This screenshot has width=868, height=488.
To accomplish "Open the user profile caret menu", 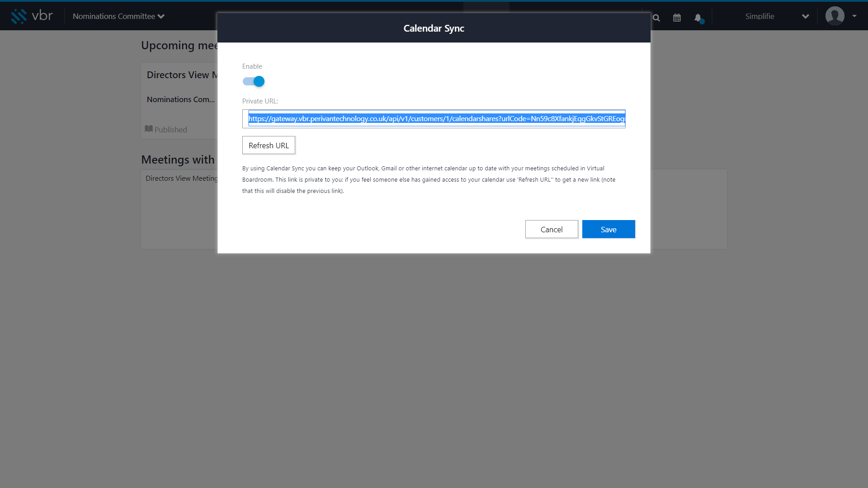I will (854, 16).
